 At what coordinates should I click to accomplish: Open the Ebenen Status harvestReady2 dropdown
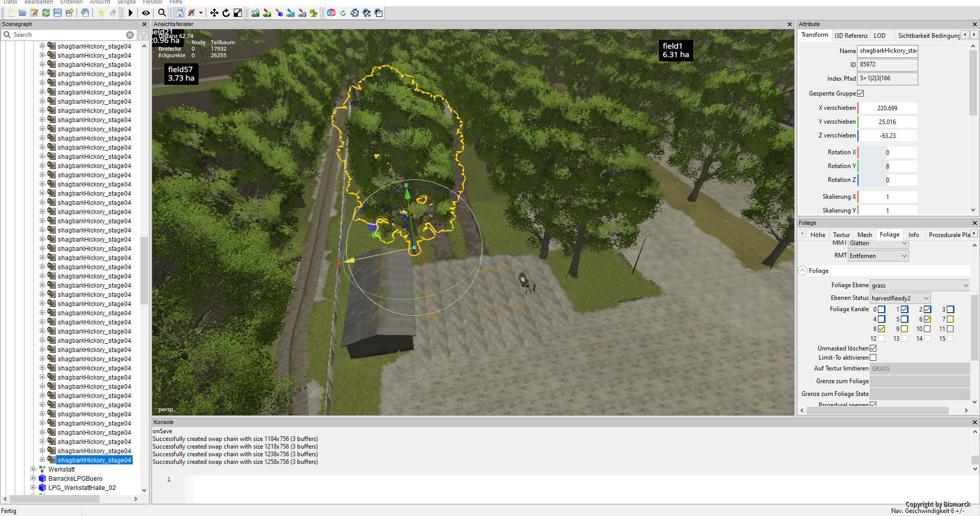900,298
